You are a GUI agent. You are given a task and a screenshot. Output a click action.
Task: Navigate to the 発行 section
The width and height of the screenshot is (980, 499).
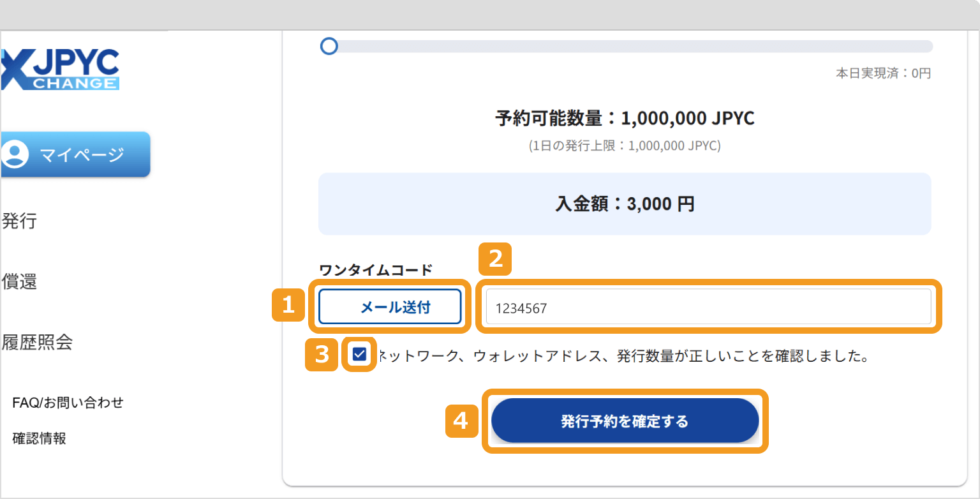19,221
